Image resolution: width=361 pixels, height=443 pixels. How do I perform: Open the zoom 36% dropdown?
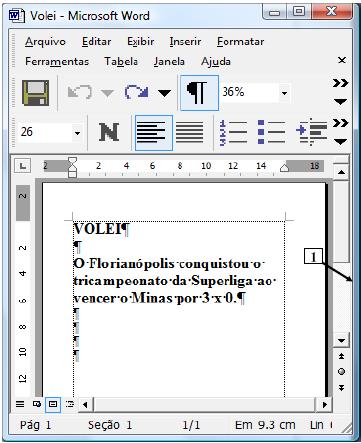284,93
